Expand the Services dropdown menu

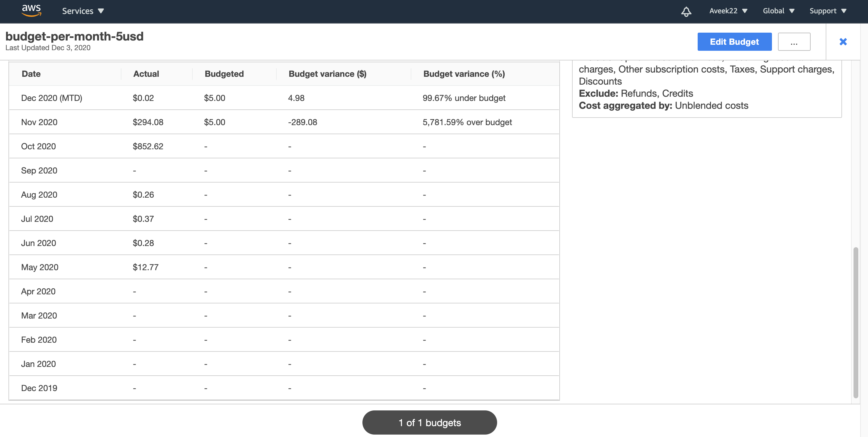coord(82,11)
